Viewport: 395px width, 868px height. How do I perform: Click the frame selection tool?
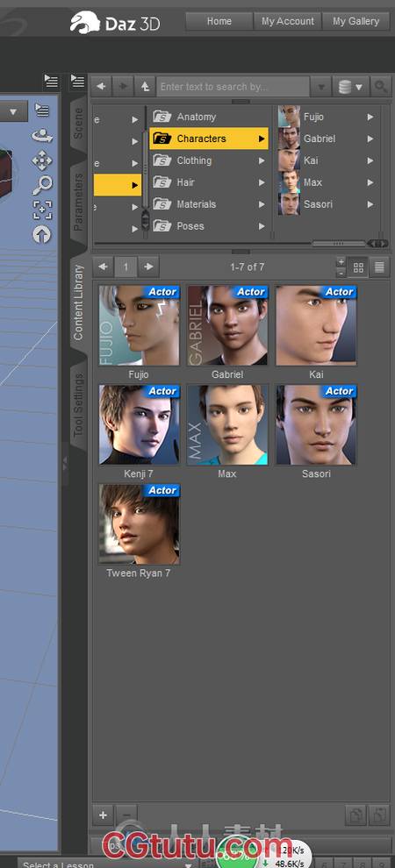coord(42,210)
